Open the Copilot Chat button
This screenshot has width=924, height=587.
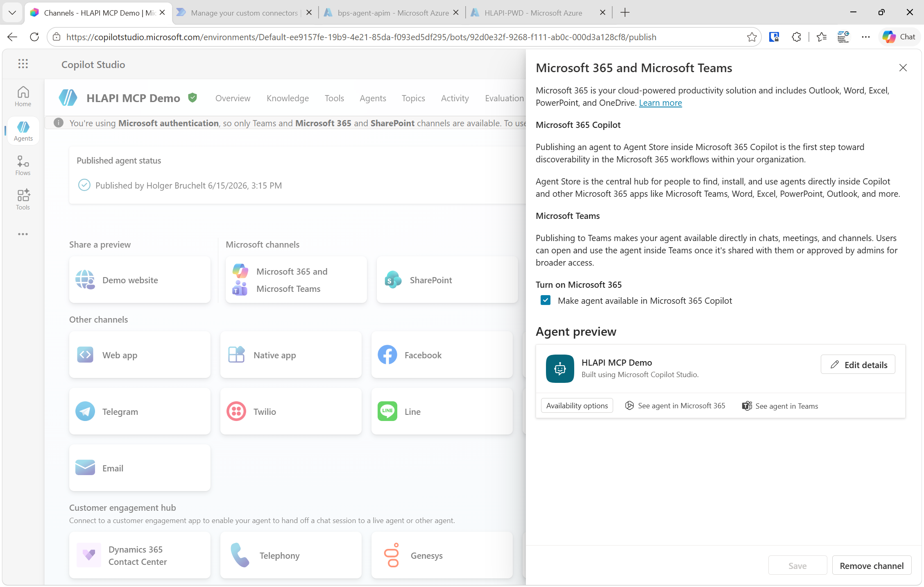click(x=899, y=37)
